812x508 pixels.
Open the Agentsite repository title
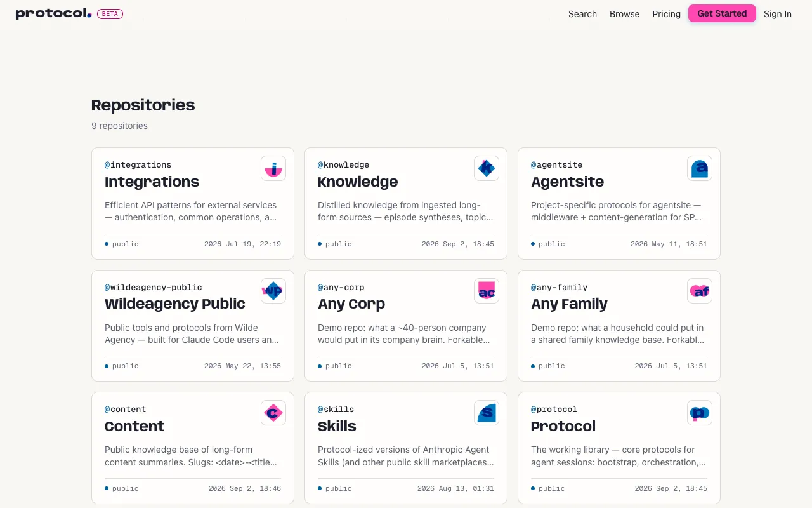567,182
